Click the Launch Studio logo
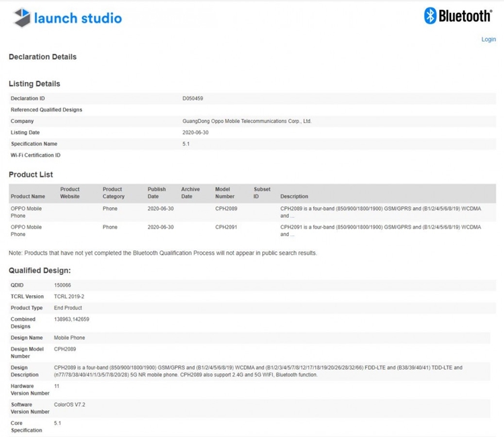The width and height of the screenshot is (504, 437). [67, 17]
